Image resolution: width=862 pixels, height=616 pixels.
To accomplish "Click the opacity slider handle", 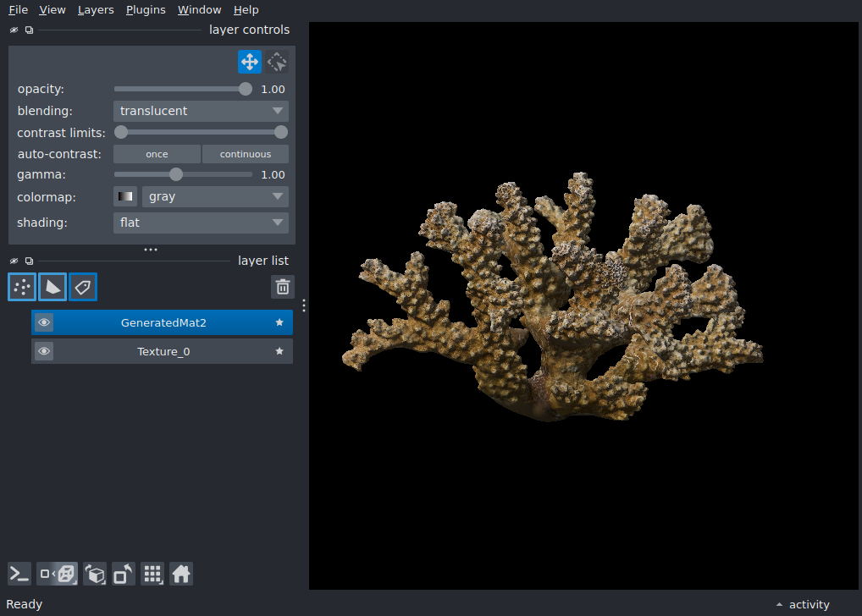I will pos(246,89).
